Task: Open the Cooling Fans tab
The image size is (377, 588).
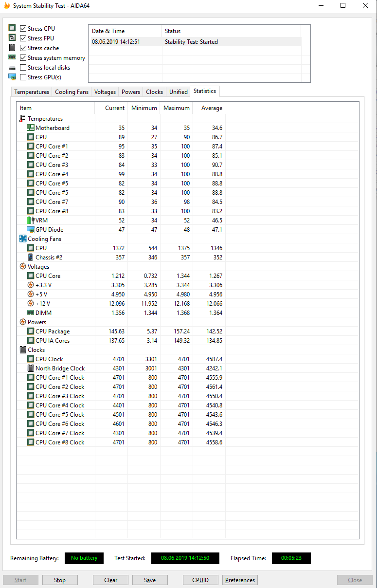Action: coord(72,92)
